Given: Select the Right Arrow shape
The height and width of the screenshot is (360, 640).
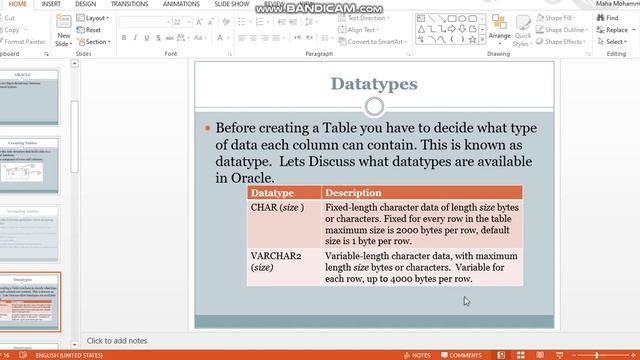Looking at the screenshot, I should tap(452, 29).
